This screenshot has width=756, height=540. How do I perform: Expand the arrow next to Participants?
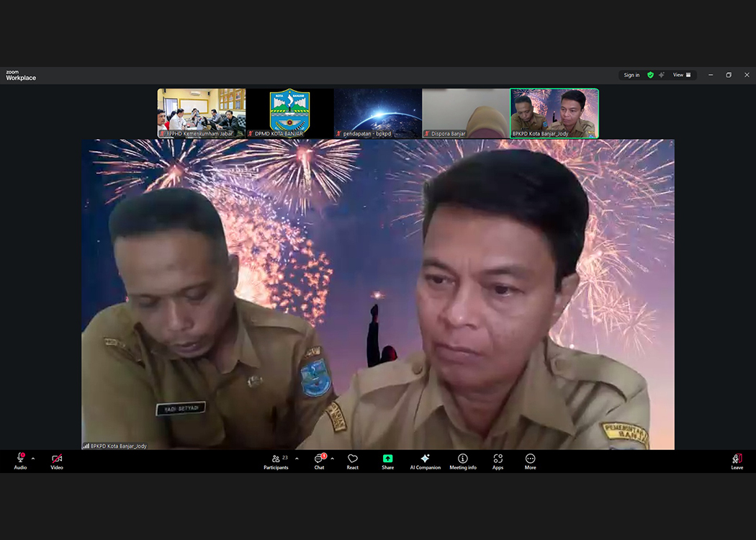[297, 459]
